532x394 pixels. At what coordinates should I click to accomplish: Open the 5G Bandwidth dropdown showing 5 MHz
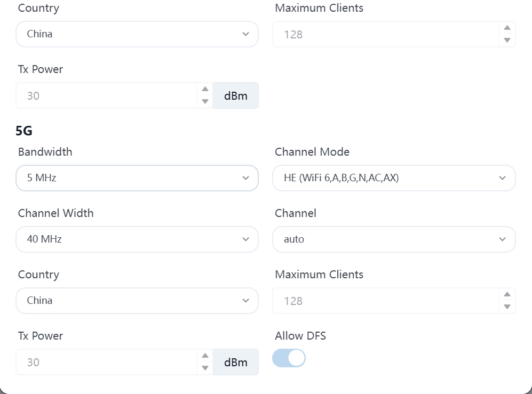(137, 178)
